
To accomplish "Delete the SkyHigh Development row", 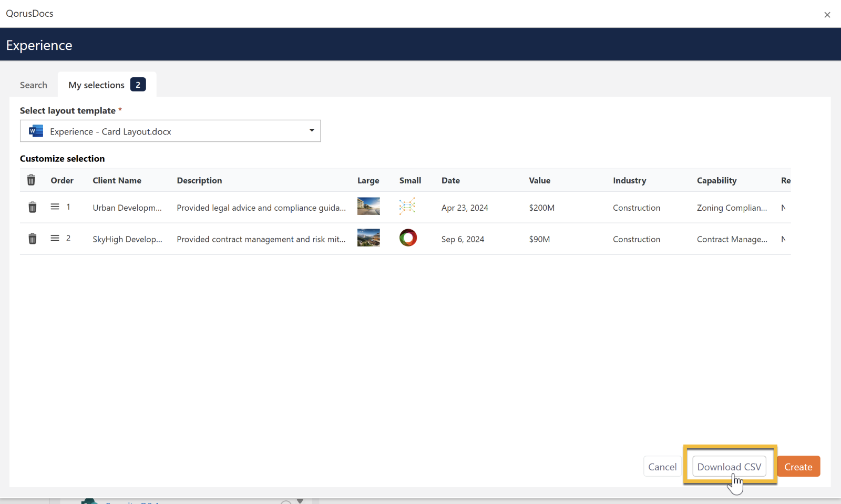I will 33,239.
